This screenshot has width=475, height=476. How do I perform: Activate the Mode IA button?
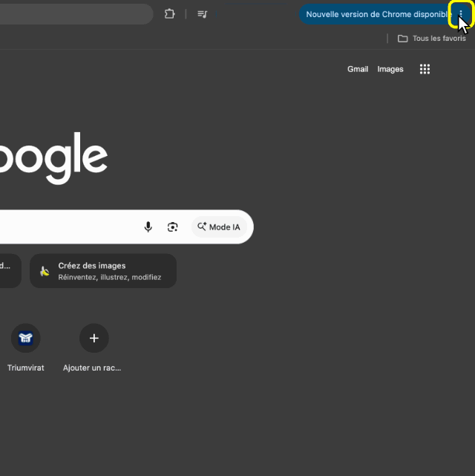219,226
